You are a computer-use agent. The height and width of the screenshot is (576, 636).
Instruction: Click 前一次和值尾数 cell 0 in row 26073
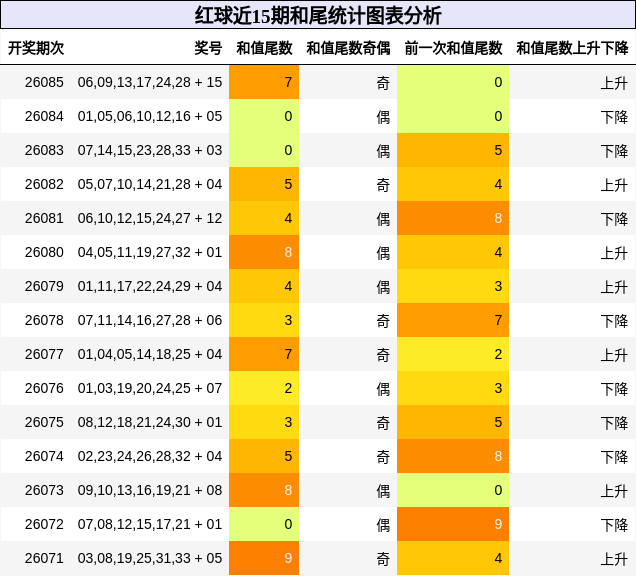pyautogui.click(x=453, y=490)
